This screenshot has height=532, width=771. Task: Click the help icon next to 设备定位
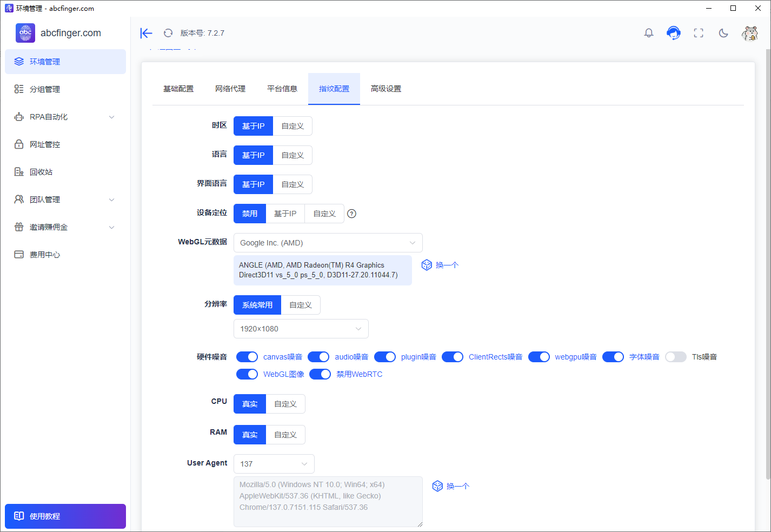tap(351, 214)
